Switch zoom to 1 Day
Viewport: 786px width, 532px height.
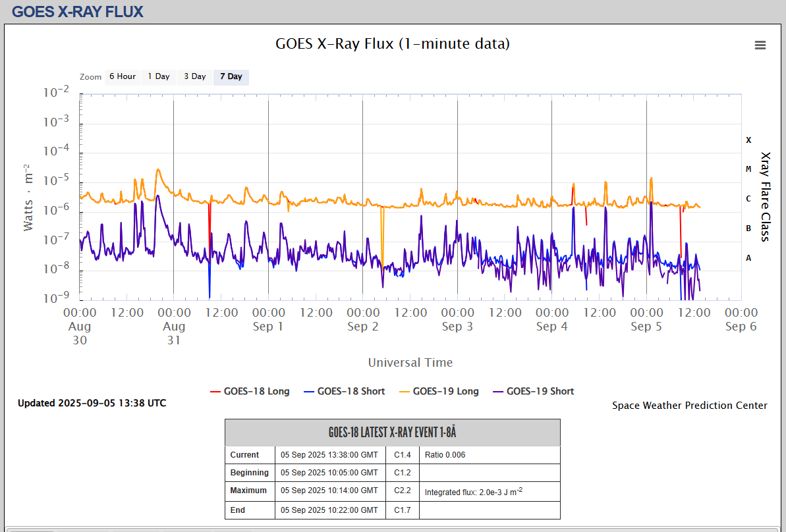coord(158,76)
